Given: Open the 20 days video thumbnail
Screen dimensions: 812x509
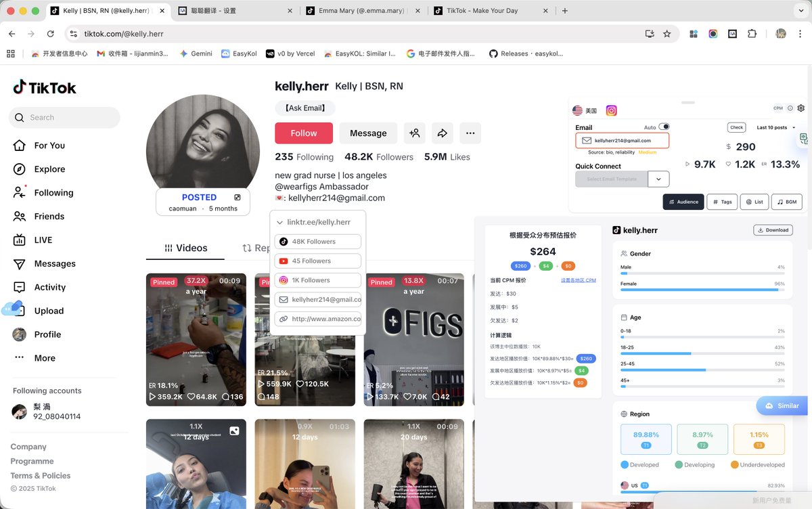Looking at the screenshot, I should 414,464.
